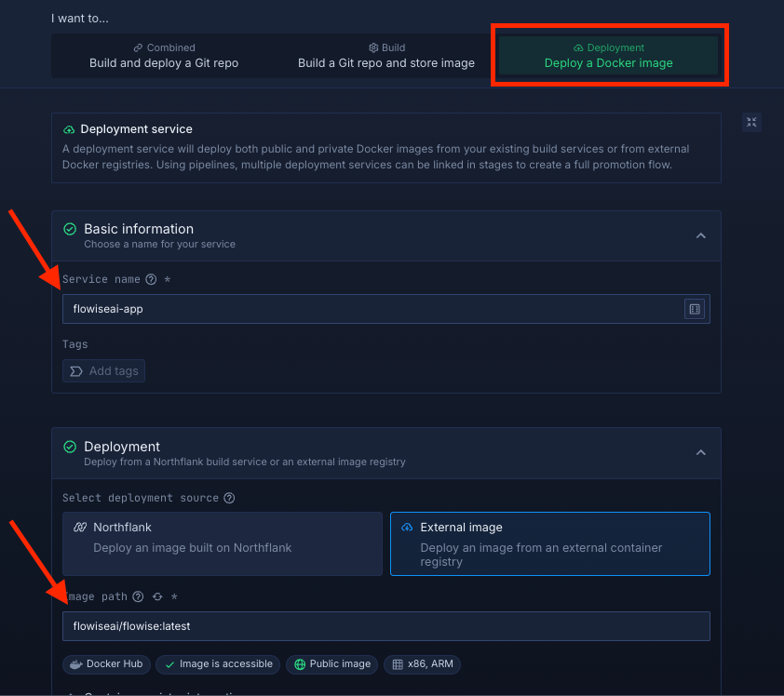
Task: Click the help icon next to Service name
Action: (x=151, y=279)
